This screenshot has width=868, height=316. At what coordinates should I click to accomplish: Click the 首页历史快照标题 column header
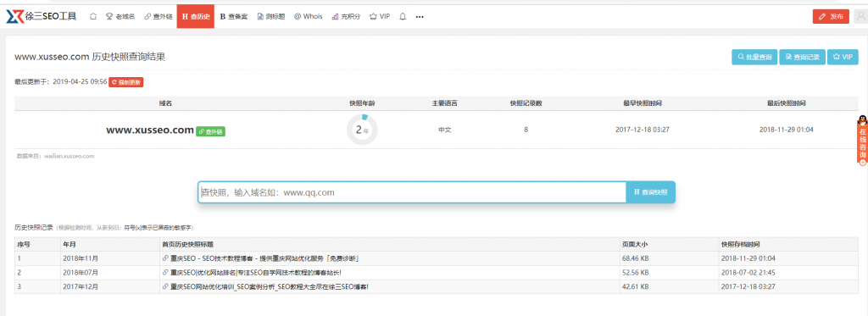(x=187, y=244)
